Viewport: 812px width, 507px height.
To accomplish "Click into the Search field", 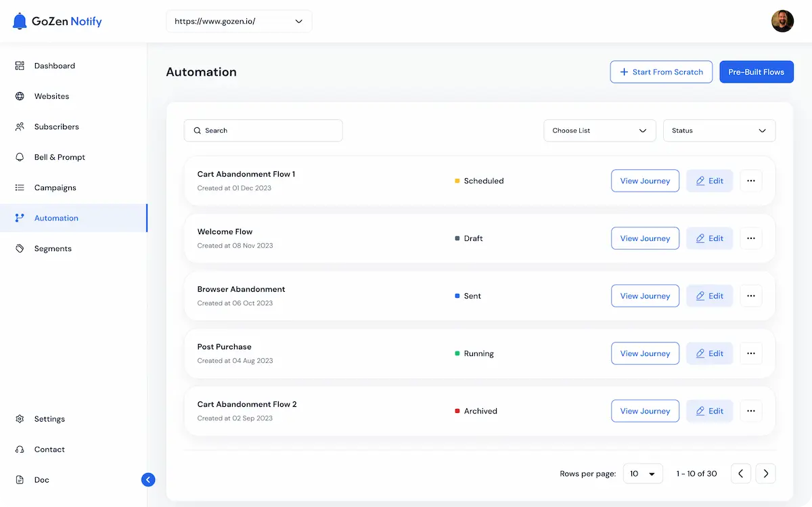I will point(263,131).
